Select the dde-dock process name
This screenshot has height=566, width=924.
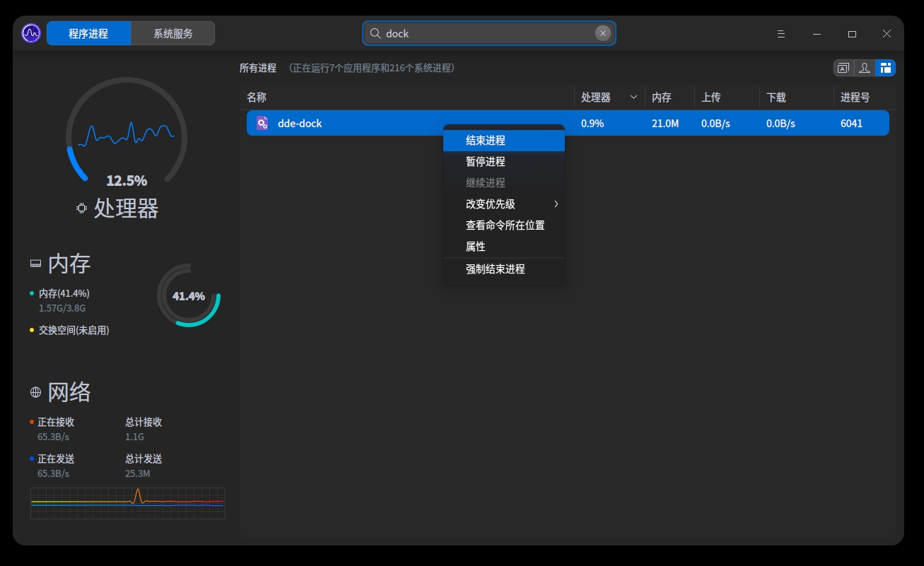point(300,124)
